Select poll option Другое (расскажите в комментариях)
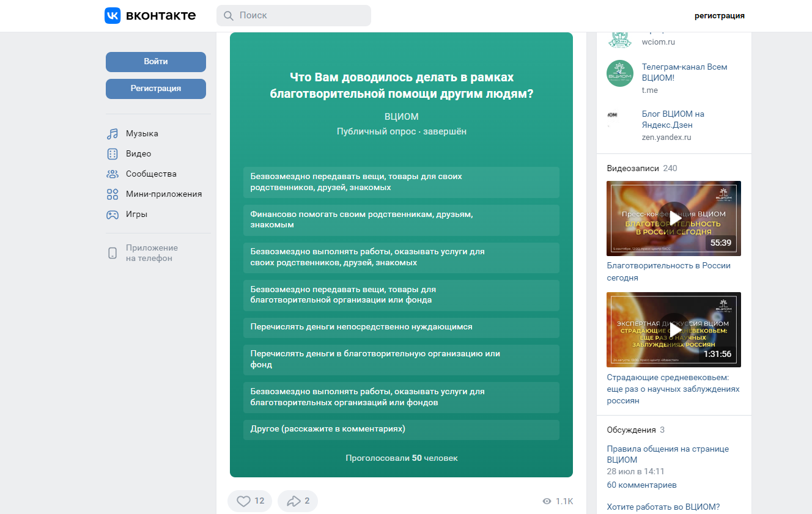The image size is (812, 514). point(401,430)
